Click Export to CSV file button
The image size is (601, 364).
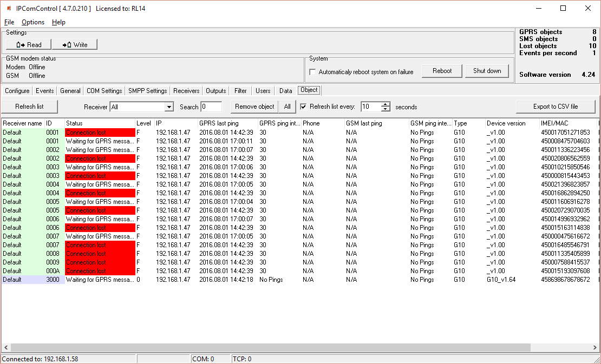click(555, 107)
